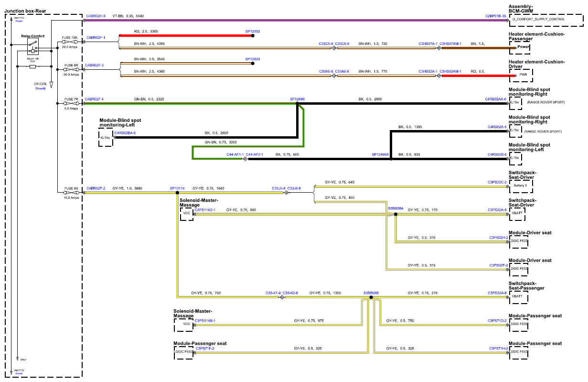Click connector label C3PS71F-2
This screenshot has height=382, width=588.
[x=204, y=348]
